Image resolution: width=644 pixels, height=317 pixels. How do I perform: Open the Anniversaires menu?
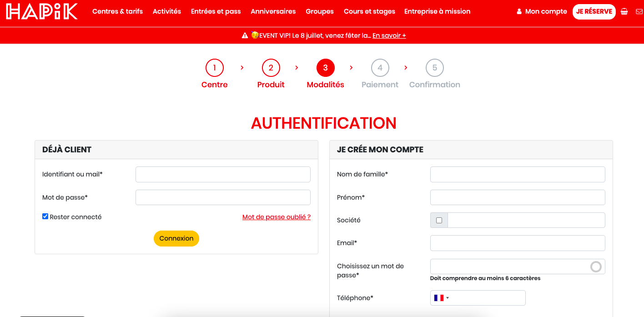[x=273, y=11]
